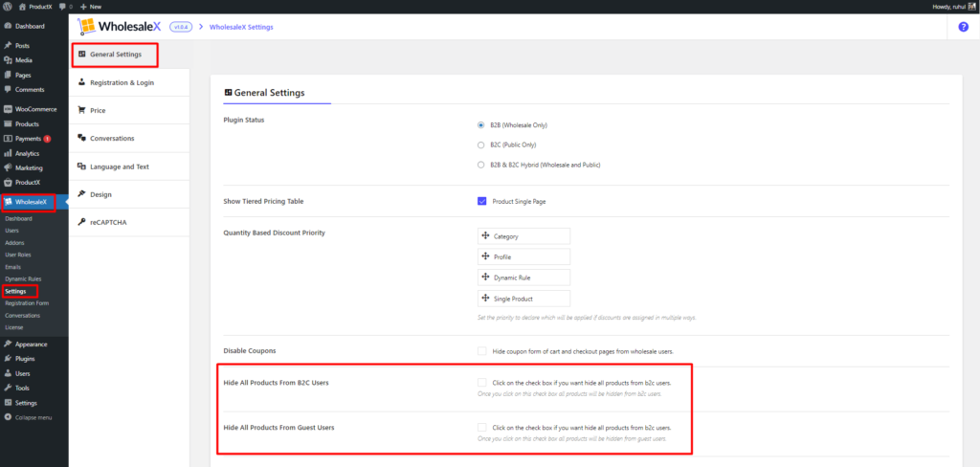Uncheck the Product Single Page checkbox
This screenshot has width=980, height=467.
click(482, 201)
